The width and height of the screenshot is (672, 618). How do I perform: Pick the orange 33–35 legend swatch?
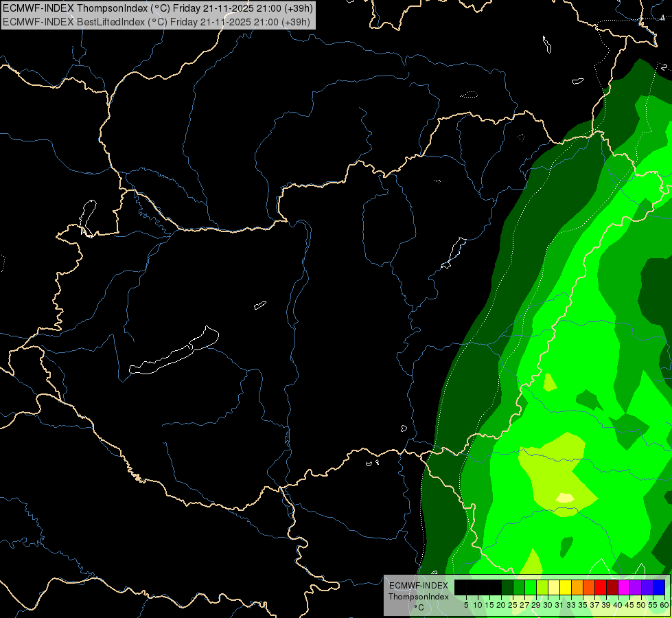point(577,587)
